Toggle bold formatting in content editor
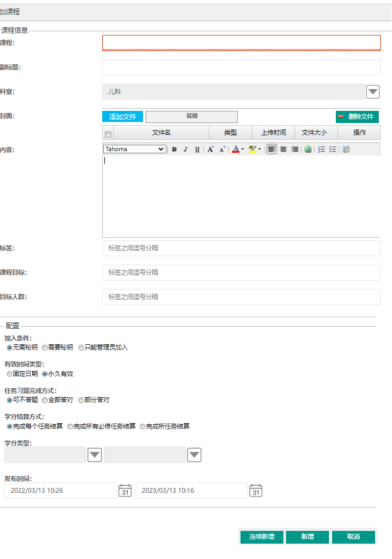 (174, 150)
